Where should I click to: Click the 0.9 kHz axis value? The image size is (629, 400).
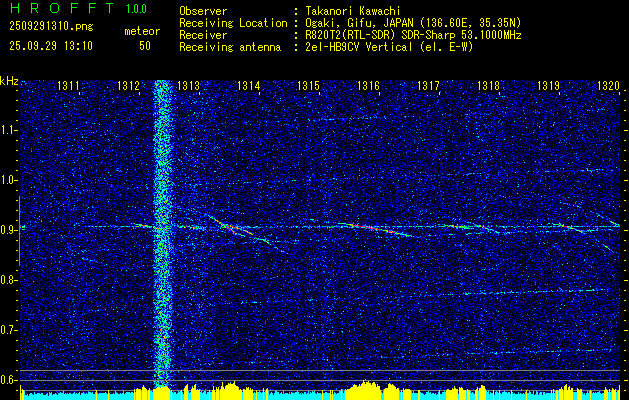click(8, 230)
